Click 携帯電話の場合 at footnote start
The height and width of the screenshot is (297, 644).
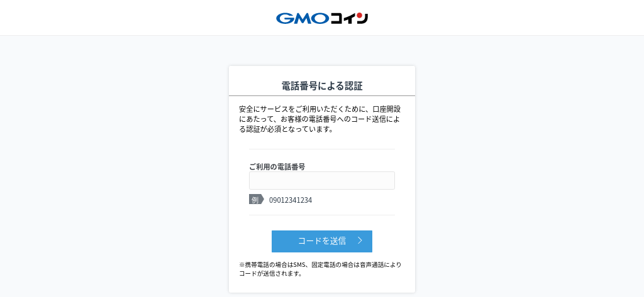(265, 264)
